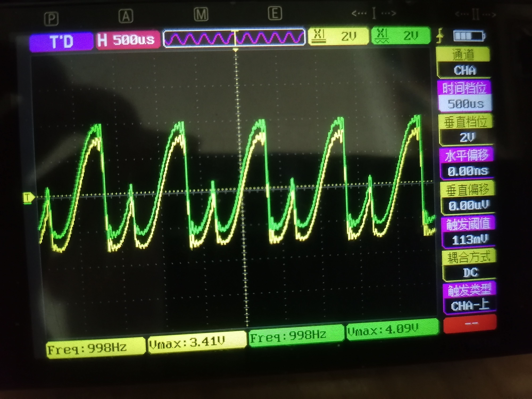The image size is (532, 399).
Task: Tap the trigger position marker atop the grid
Action: [236, 50]
